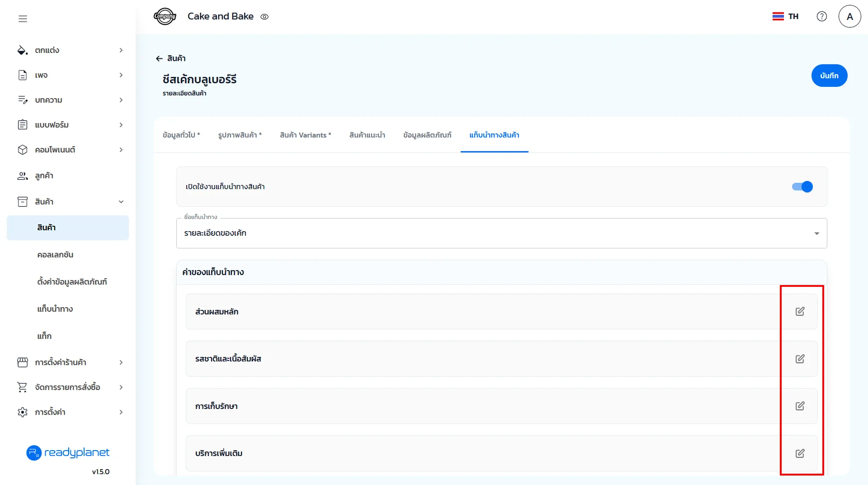Switch to the สินค้า Variants tab
This screenshot has width=868, height=485.
(x=305, y=135)
